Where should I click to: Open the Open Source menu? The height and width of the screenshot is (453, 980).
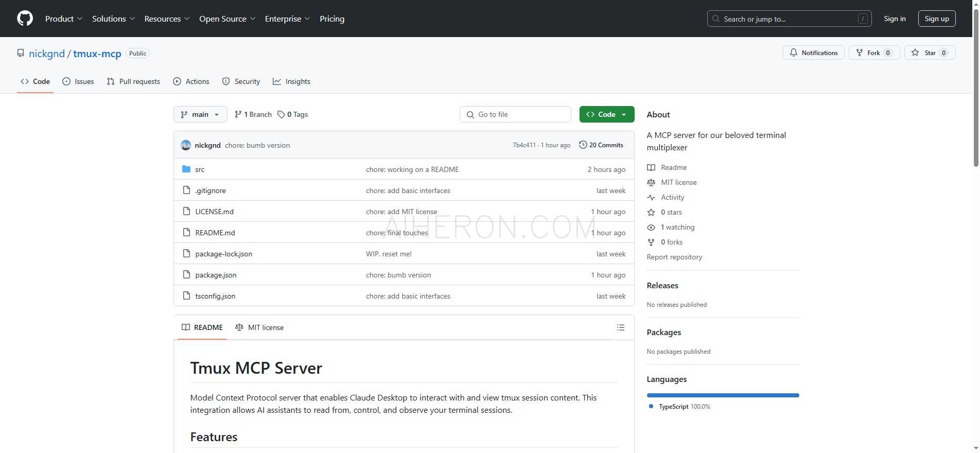click(227, 19)
